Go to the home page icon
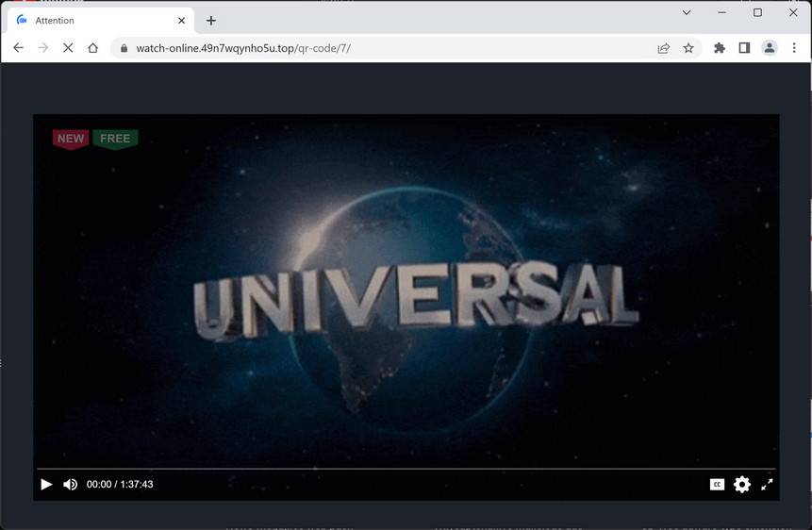Image resolution: width=812 pixels, height=530 pixels. tap(92, 48)
